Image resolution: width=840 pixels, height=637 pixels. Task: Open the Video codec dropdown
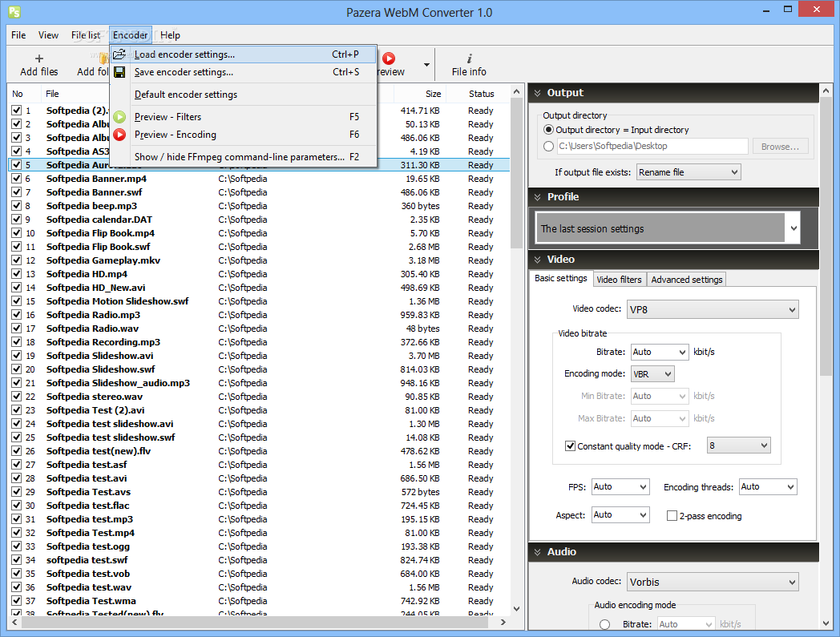[x=712, y=309]
